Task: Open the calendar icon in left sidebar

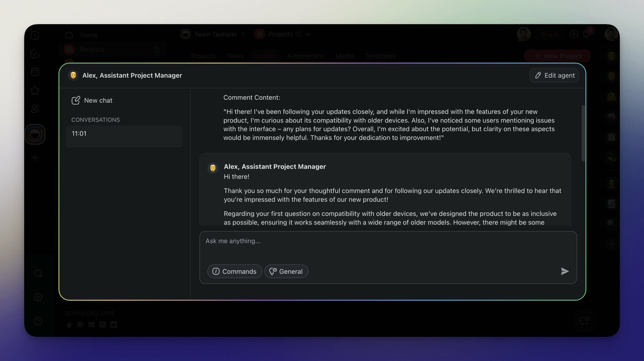Action: [x=35, y=72]
